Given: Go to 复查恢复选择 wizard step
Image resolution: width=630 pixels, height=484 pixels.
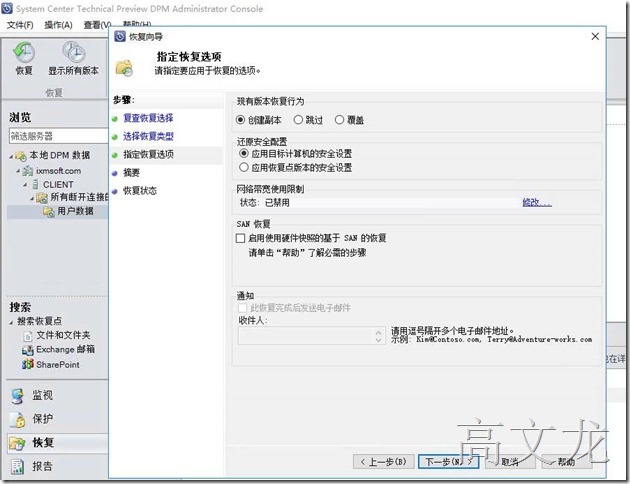Looking at the screenshot, I should pos(148,118).
